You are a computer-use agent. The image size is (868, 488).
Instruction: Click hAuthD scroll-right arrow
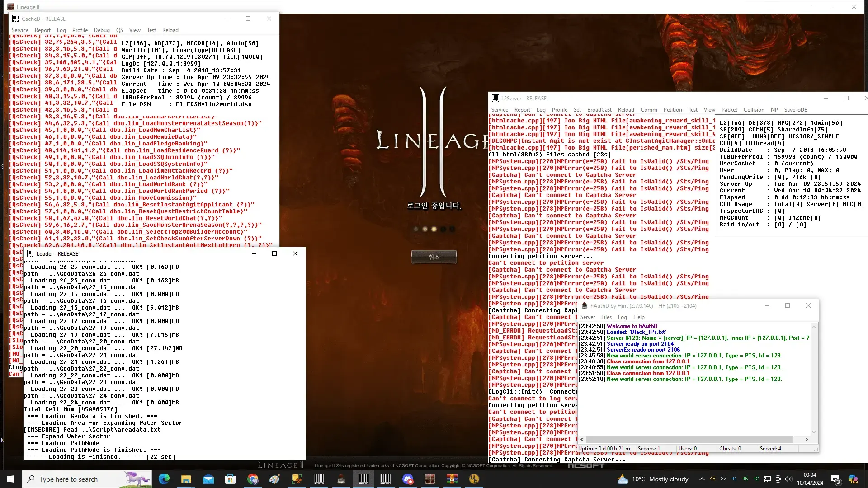click(806, 439)
